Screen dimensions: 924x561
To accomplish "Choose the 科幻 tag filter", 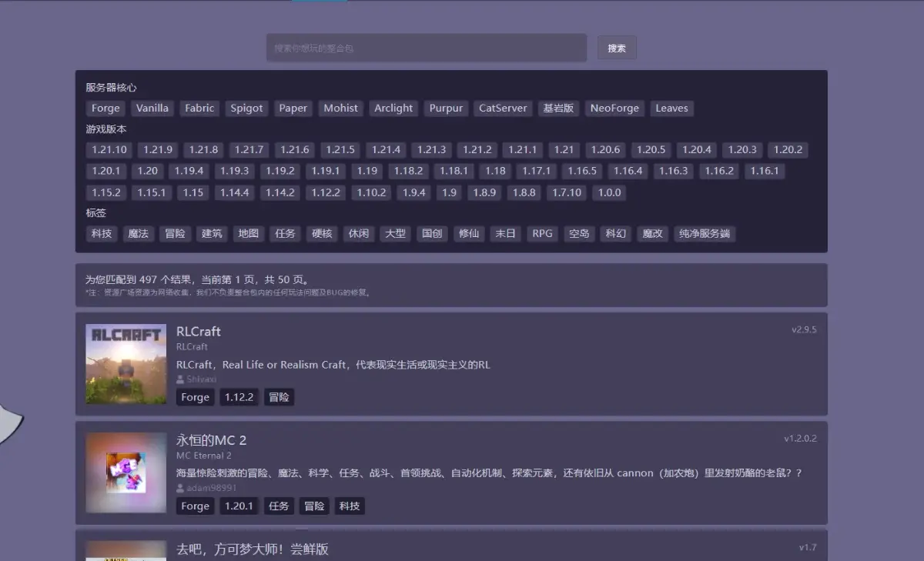I will coord(616,233).
